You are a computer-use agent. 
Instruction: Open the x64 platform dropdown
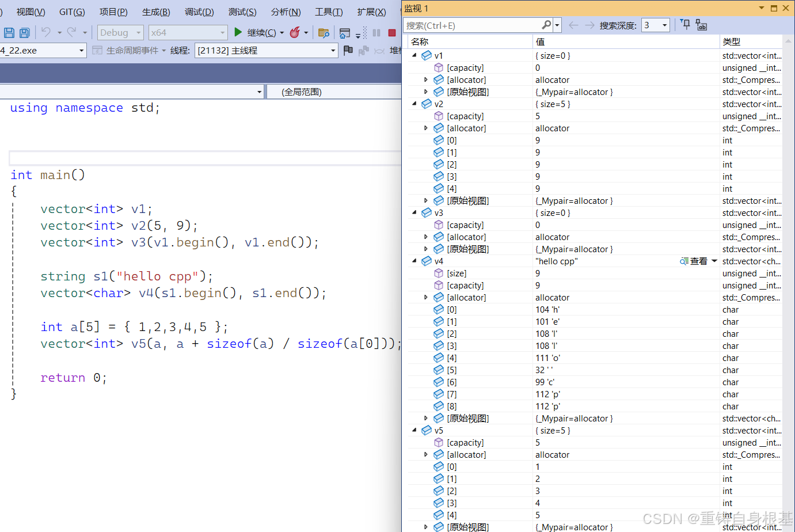(188, 33)
